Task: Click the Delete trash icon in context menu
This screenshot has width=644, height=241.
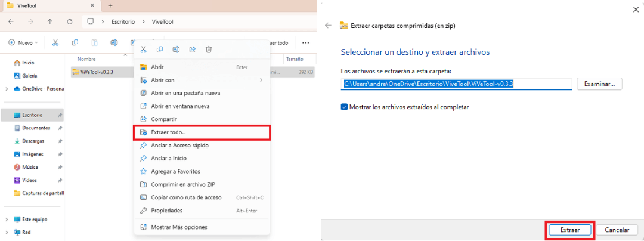Action: (x=209, y=50)
